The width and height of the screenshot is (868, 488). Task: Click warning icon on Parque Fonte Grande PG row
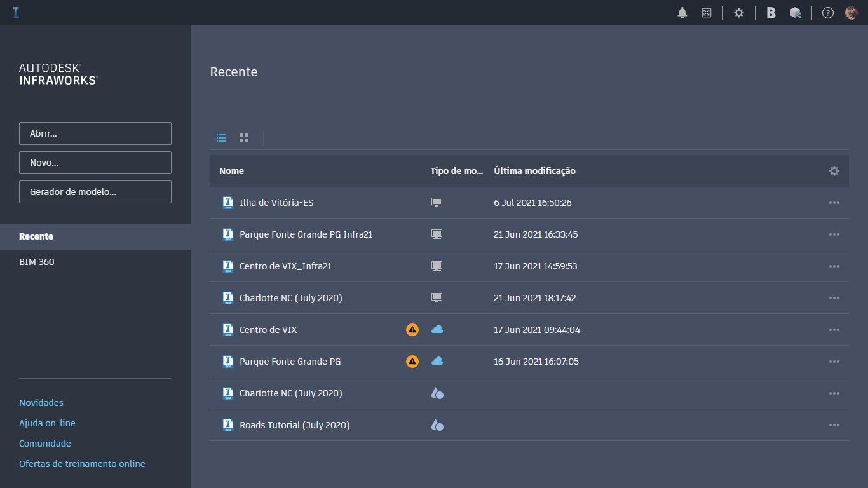[x=412, y=362]
